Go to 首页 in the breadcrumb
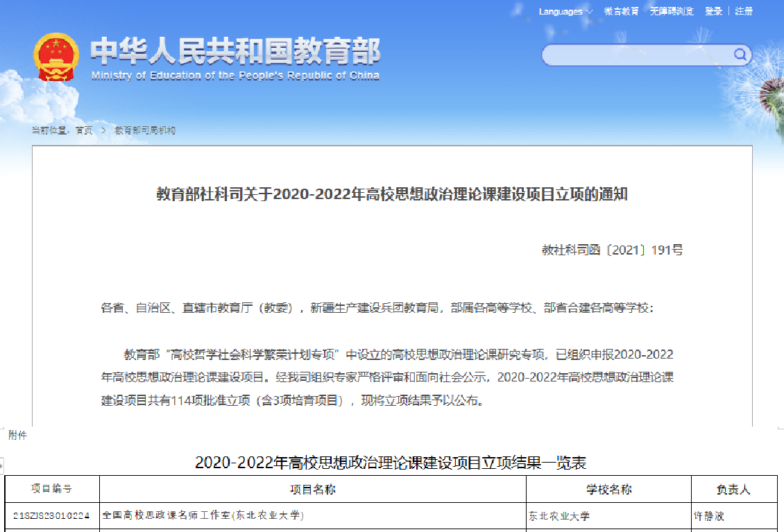 pos(84,130)
